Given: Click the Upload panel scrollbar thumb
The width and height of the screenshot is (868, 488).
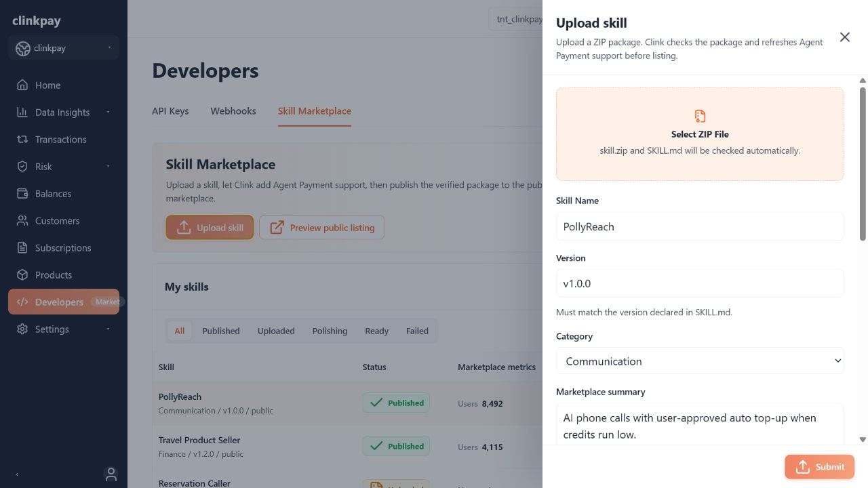Looking at the screenshot, I should pos(863,163).
